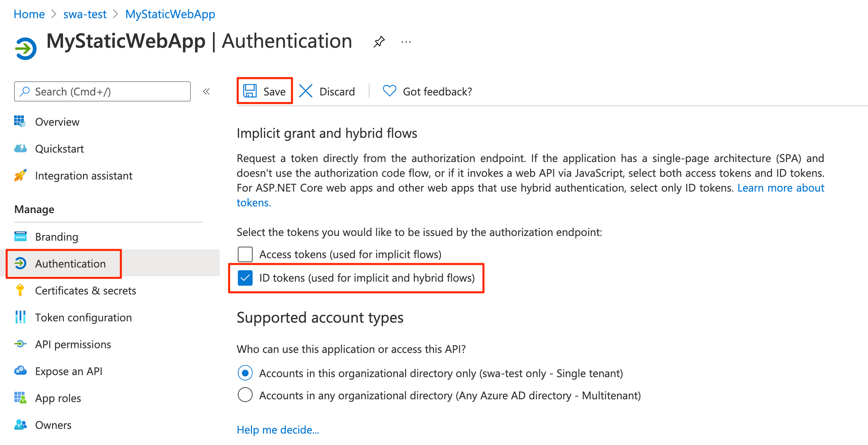Screen dimensions: 868x445
Task: Go to the Overview page
Action: [57, 122]
